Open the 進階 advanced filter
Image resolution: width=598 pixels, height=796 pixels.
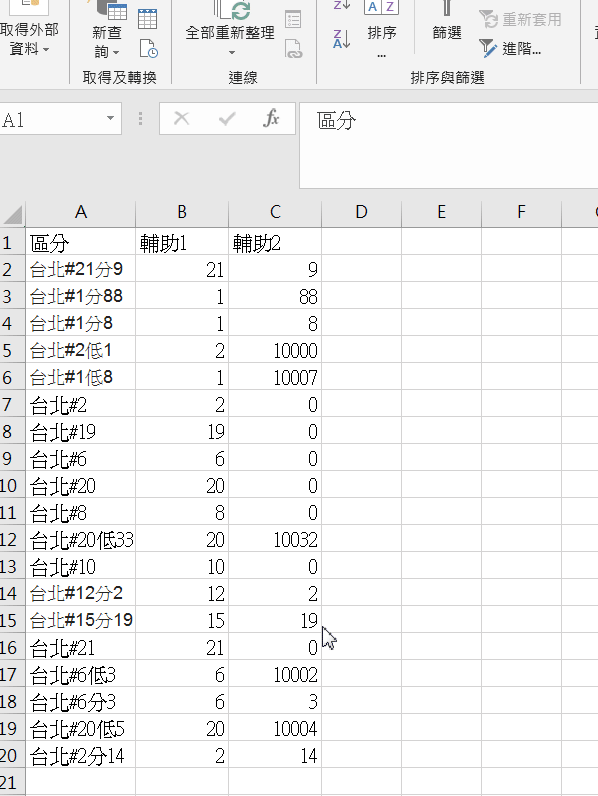511,49
